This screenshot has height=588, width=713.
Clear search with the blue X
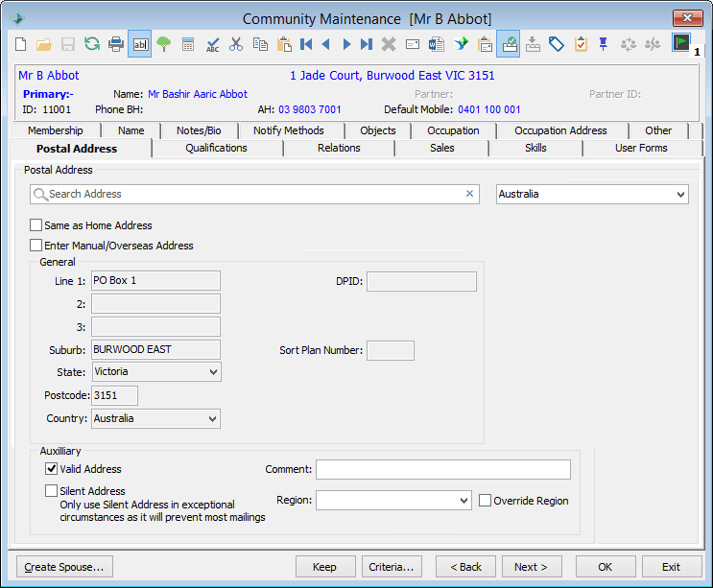click(x=469, y=194)
